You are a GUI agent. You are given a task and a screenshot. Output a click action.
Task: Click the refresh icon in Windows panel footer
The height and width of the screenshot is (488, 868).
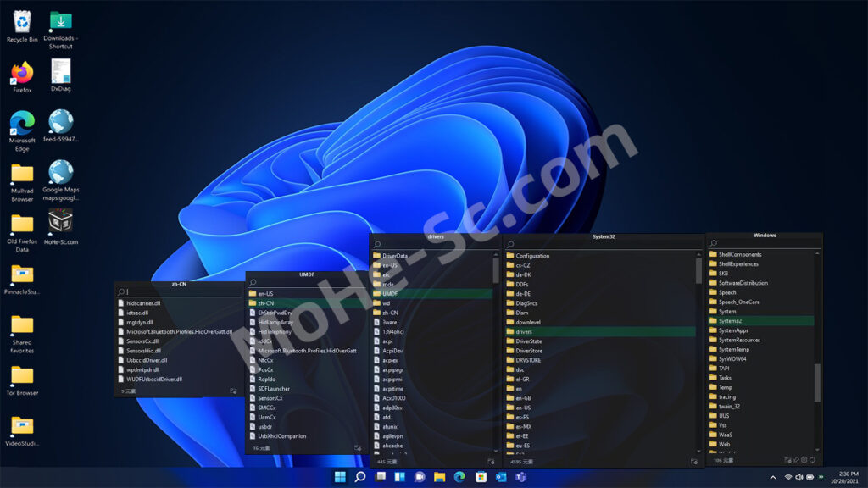[812, 460]
